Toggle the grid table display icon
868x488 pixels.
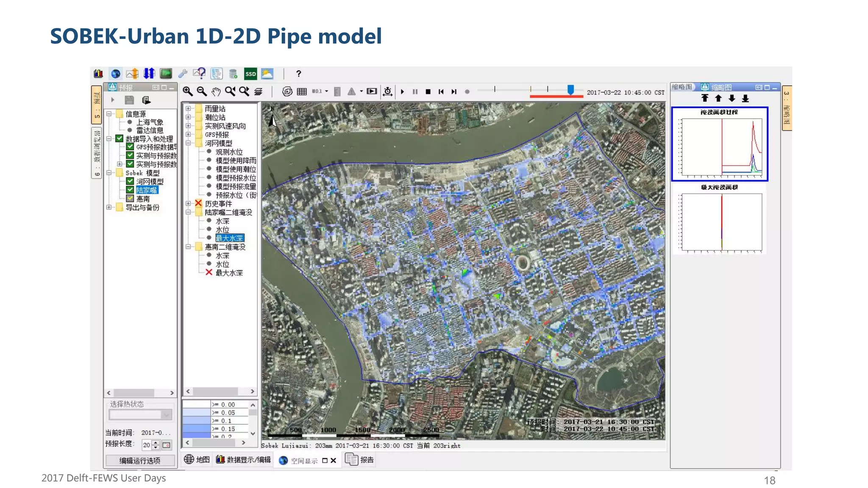click(302, 91)
